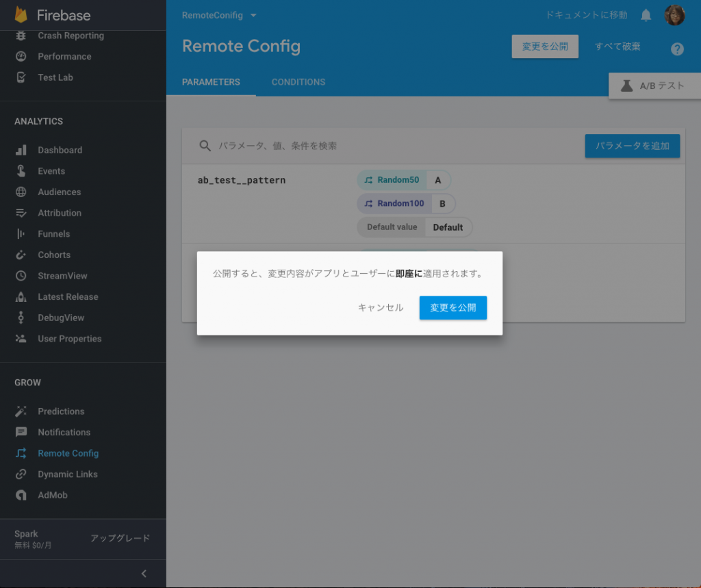Click the search magnifier icon
Viewport: 701px width, 588px height.
click(x=205, y=146)
